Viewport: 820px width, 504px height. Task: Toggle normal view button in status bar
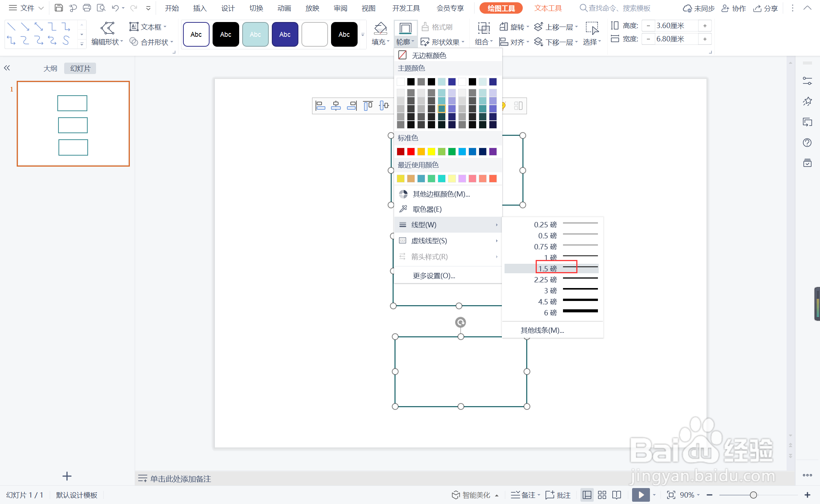tap(587, 495)
